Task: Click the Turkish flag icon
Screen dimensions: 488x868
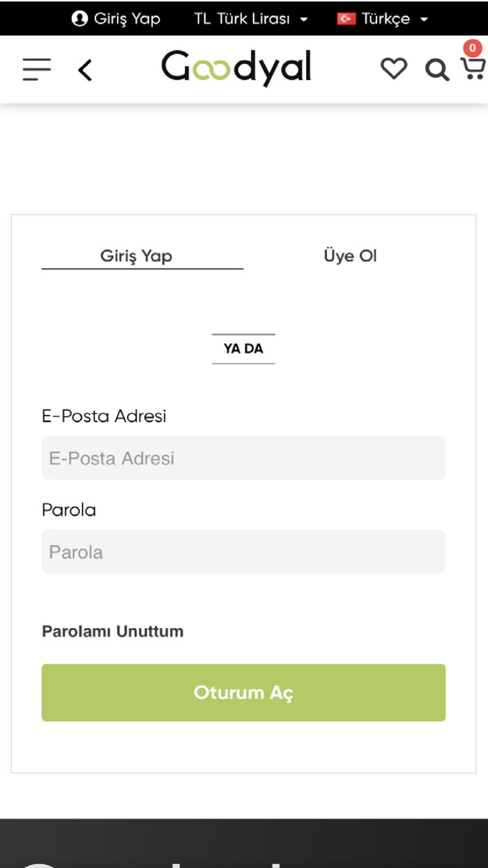Action: (x=346, y=19)
